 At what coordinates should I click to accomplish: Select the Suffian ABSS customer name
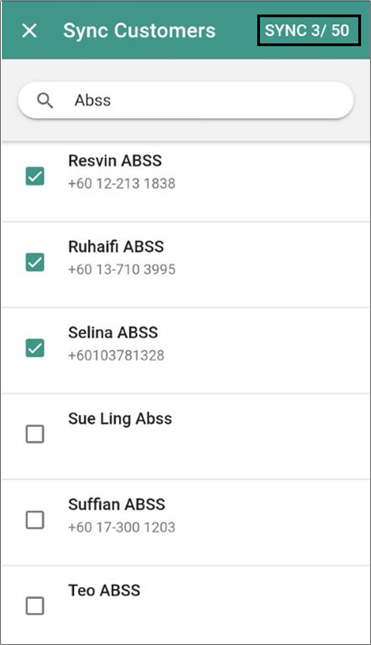click(x=117, y=504)
